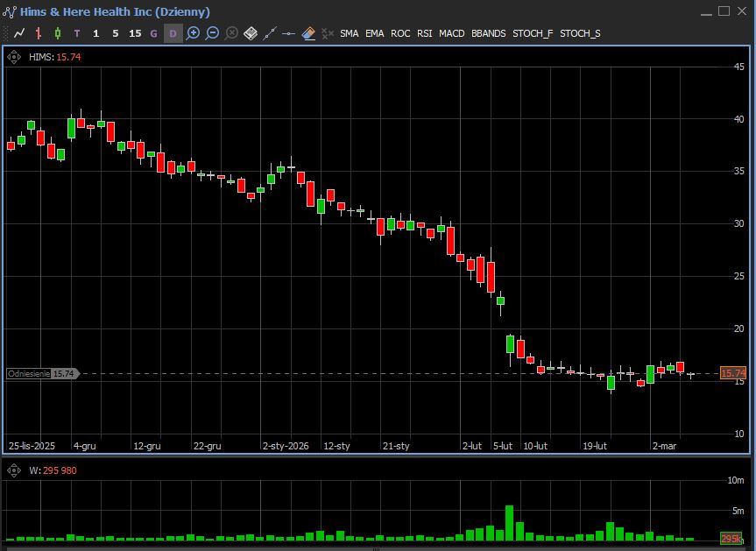Click the zoom in magnifier icon
Viewport: 756px width, 551px height.
tap(193, 33)
